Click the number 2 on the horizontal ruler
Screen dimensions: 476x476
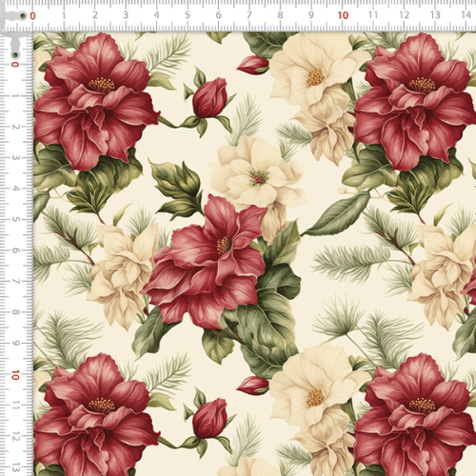point(94,15)
